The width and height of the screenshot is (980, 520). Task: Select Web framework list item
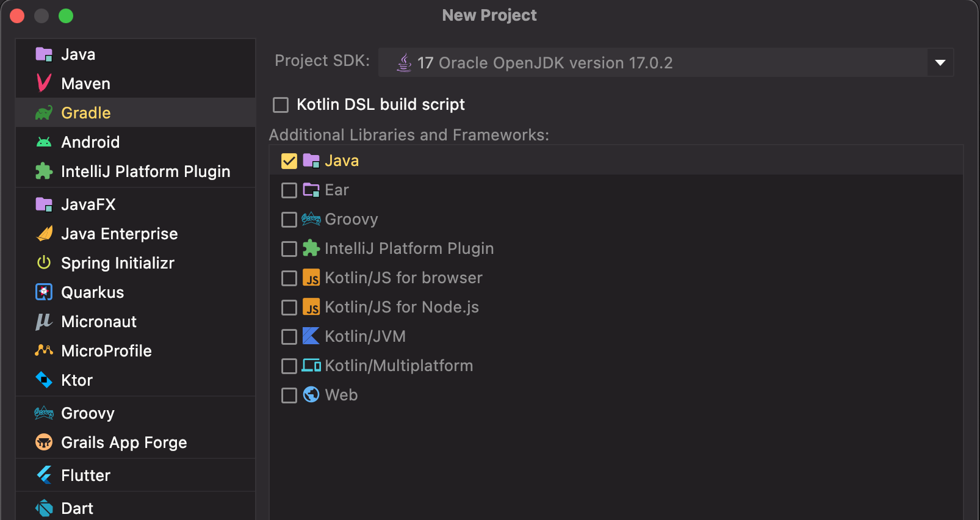tap(341, 395)
